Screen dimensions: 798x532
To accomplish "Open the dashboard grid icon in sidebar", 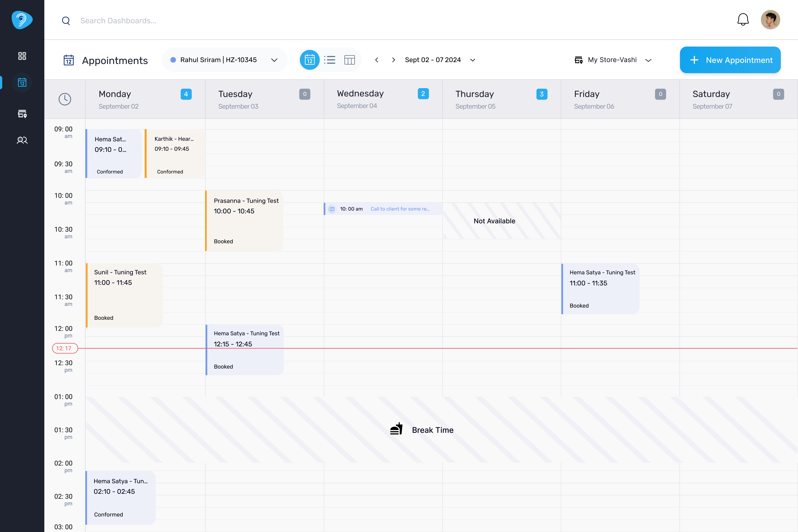I will pyautogui.click(x=22, y=56).
